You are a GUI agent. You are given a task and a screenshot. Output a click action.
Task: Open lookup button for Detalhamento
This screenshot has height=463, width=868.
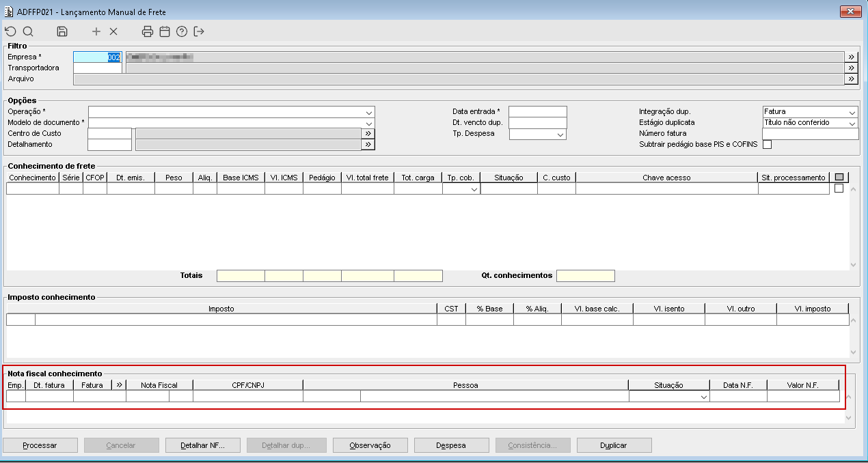coord(368,145)
